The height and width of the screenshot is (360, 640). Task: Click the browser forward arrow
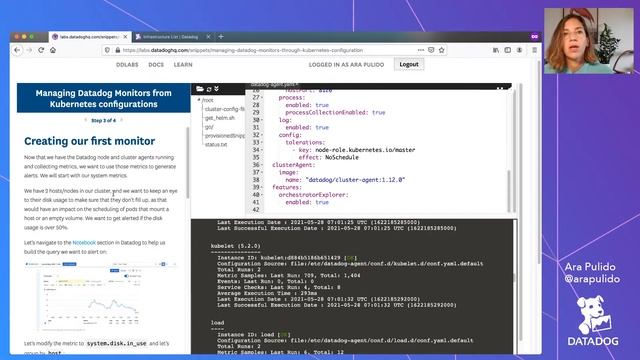click(x=29, y=50)
